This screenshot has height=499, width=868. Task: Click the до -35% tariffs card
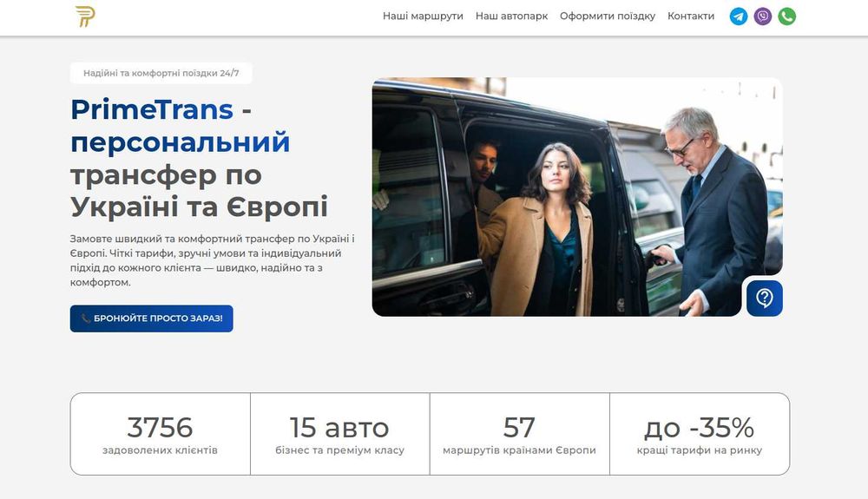pyautogui.click(x=700, y=434)
